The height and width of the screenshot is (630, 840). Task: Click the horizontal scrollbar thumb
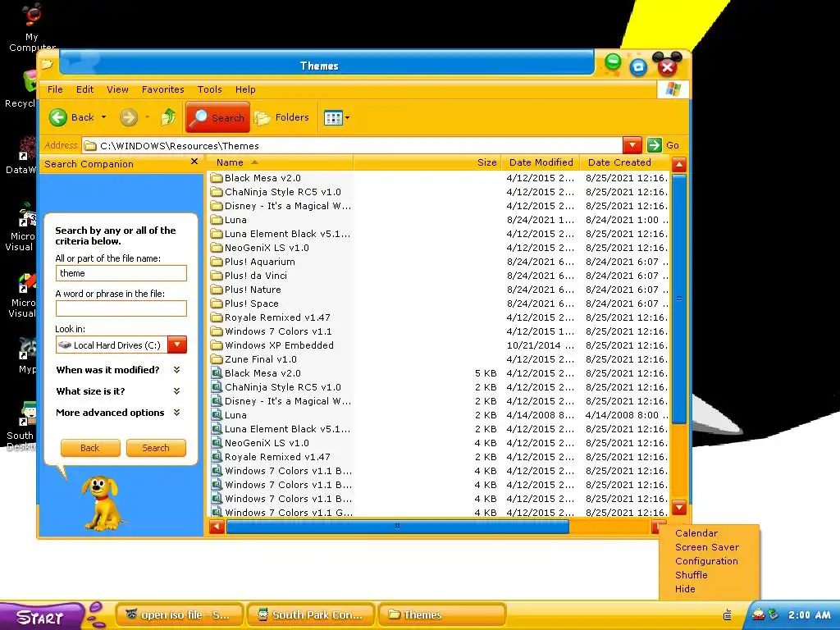398,527
